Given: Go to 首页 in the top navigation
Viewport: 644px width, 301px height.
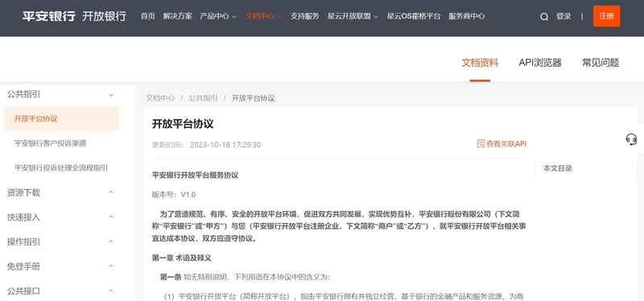Looking at the screenshot, I should (148, 16).
